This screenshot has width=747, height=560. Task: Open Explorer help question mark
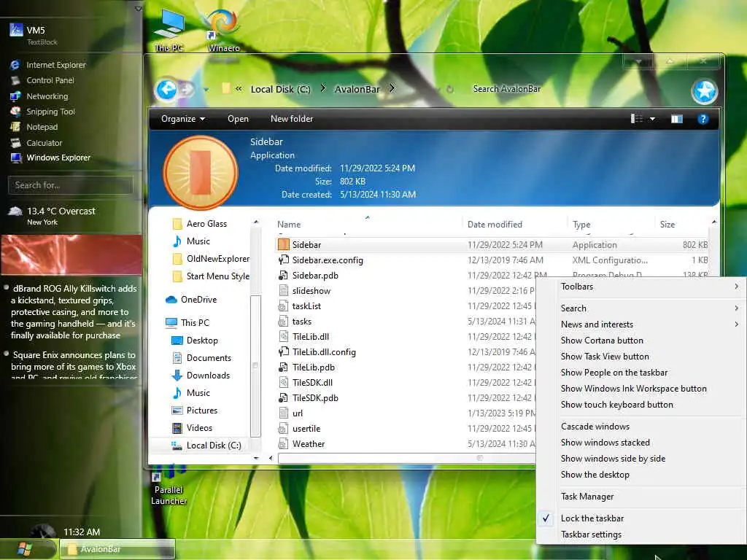pos(703,119)
